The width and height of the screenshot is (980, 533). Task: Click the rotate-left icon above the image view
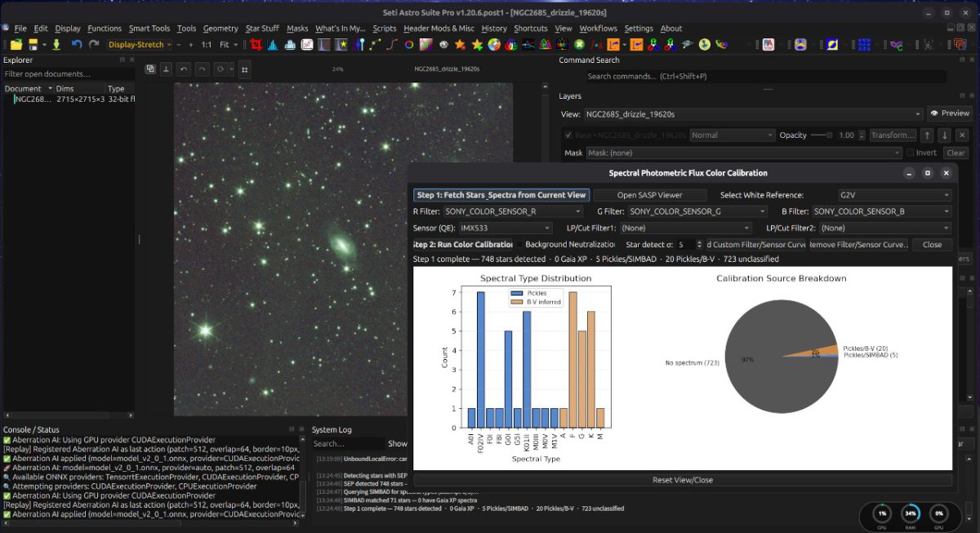click(x=184, y=69)
